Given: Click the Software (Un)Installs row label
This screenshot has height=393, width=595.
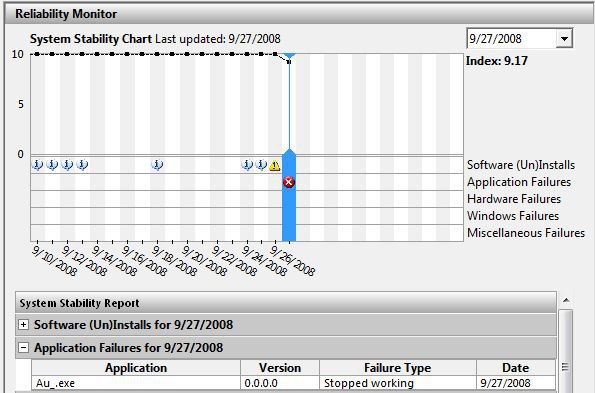Looking at the screenshot, I should (x=521, y=165).
